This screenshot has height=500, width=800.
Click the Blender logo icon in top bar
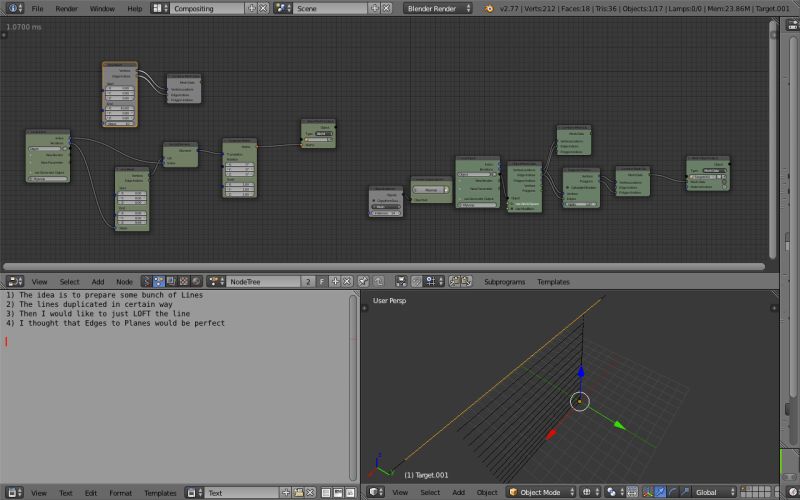pyautogui.click(x=489, y=8)
